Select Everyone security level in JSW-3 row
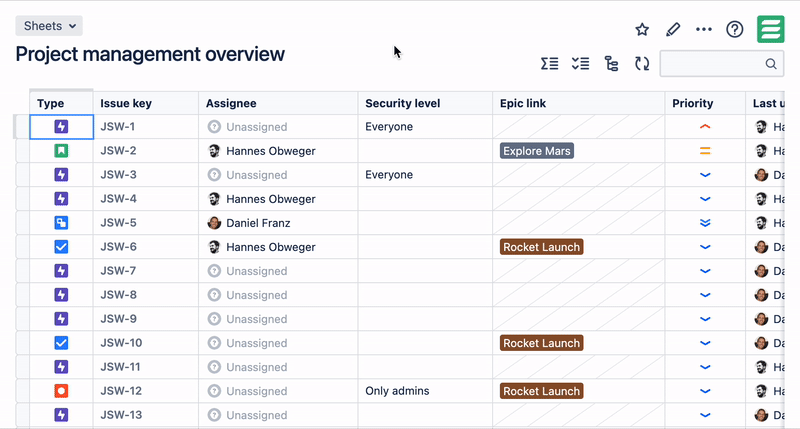 tap(389, 174)
